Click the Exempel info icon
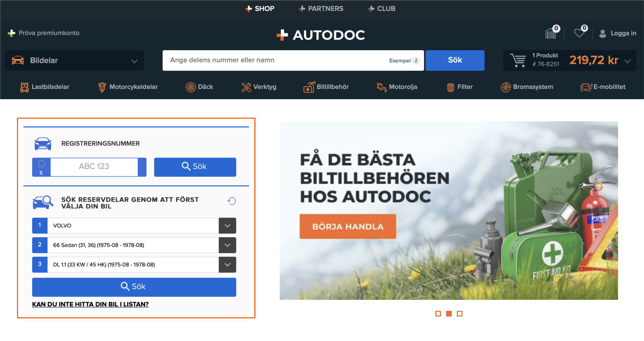This screenshot has width=644, height=341. tap(416, 61)
